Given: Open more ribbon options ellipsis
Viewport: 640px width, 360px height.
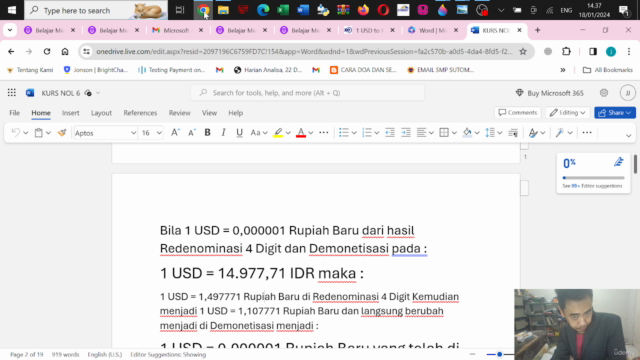Looking at the screenshot, I should (587, 133).
